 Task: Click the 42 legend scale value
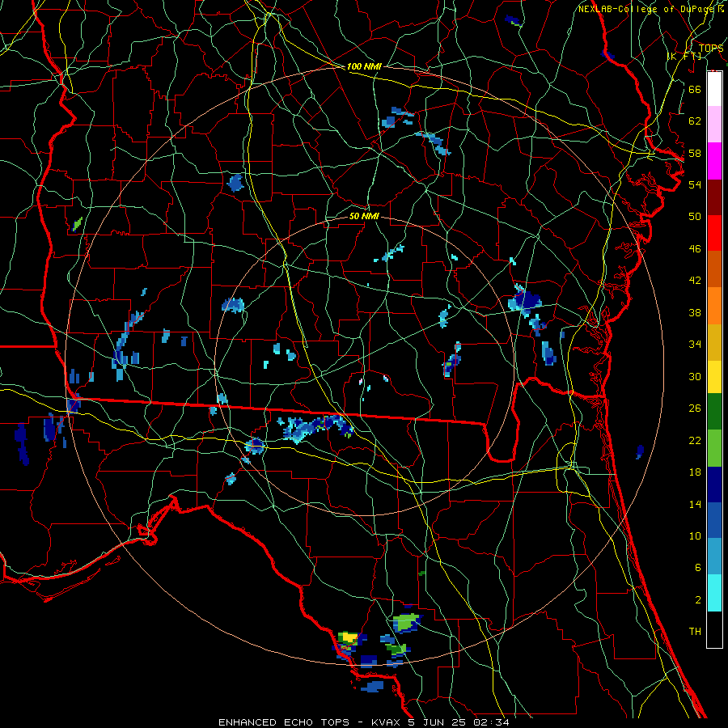695,281
